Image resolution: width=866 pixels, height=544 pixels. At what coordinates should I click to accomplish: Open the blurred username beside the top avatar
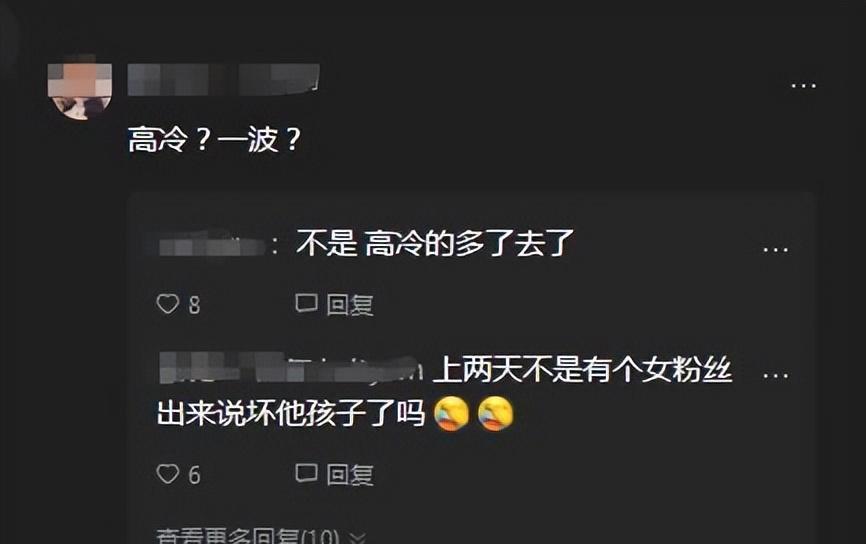223,80
